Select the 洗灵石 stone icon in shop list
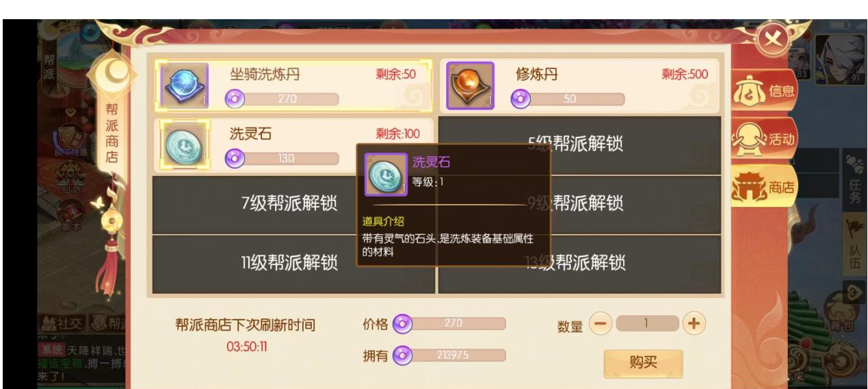This screenshot has height=389, width=868. pos(184,143)
